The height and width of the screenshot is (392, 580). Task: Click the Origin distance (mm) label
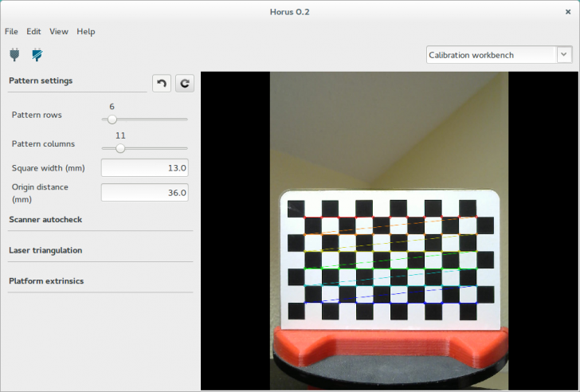point(40,193)
